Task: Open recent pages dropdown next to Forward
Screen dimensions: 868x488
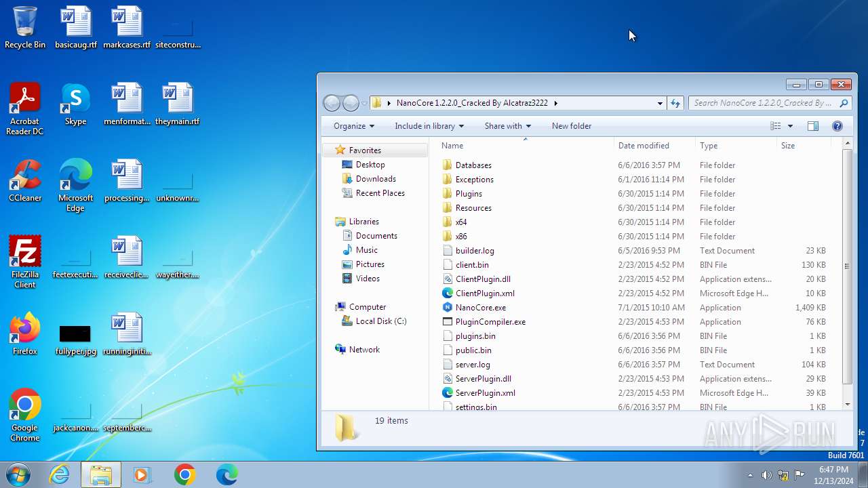Action: [x=365, y=104]
